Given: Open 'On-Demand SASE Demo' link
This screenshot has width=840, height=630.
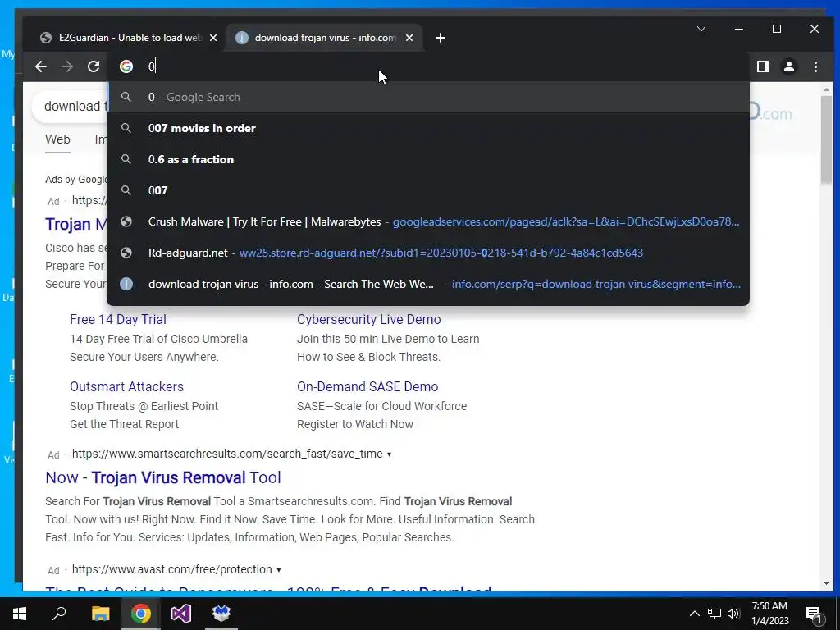Looking at the screenshot, I should (x=367, y=387).
